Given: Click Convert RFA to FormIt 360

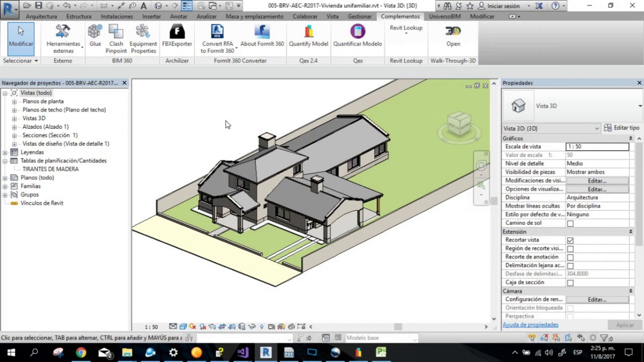Looking at the screenshot, I should coord(217,38).
